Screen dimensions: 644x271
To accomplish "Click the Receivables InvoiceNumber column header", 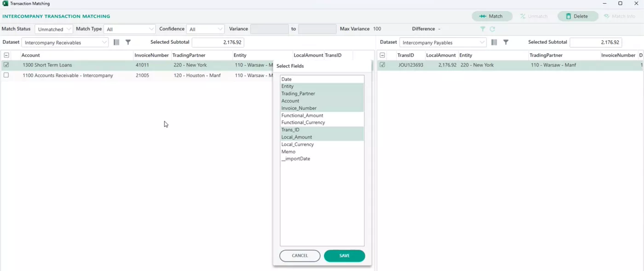I will [152, 55].
